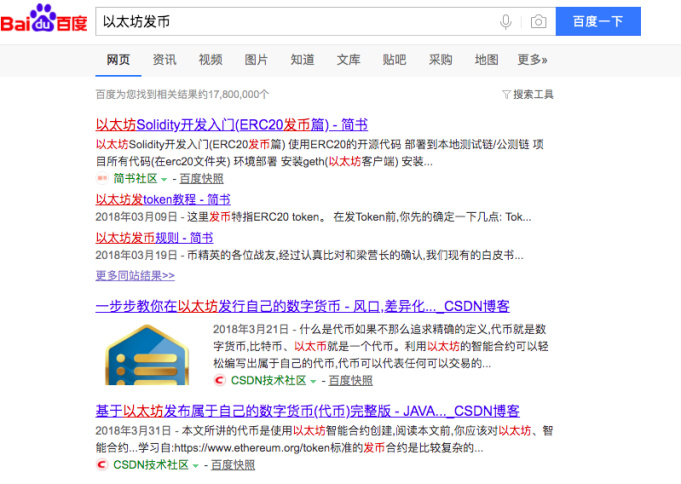Click the blue house result thumbnail
This screenshot has width=681, height=484.
147,354
